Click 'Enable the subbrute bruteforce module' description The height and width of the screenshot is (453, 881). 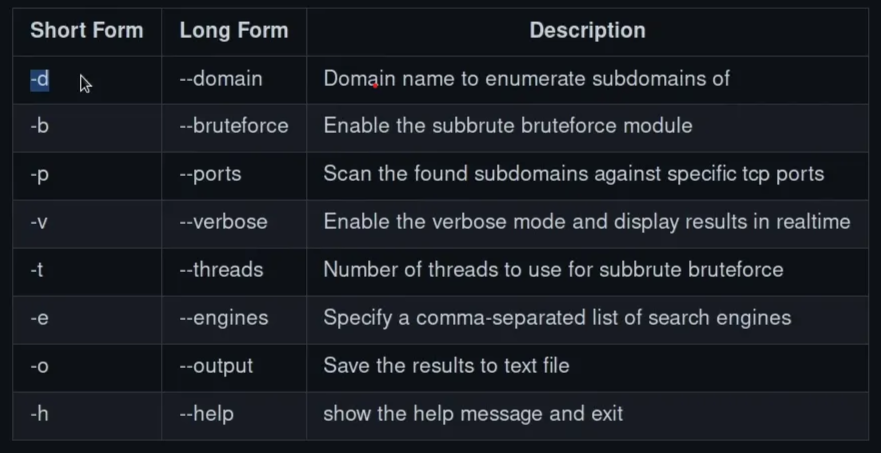pyautogui.click(x=508, y=126)
